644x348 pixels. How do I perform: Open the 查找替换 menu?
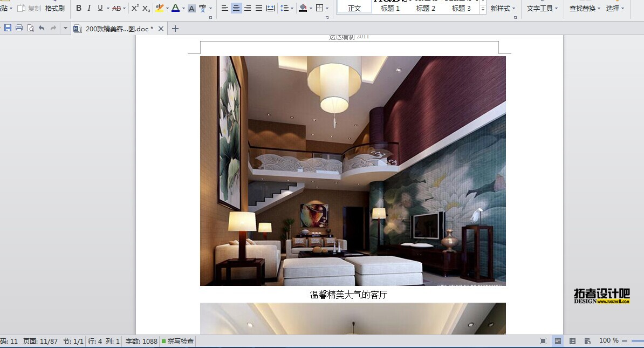point(585,8)
